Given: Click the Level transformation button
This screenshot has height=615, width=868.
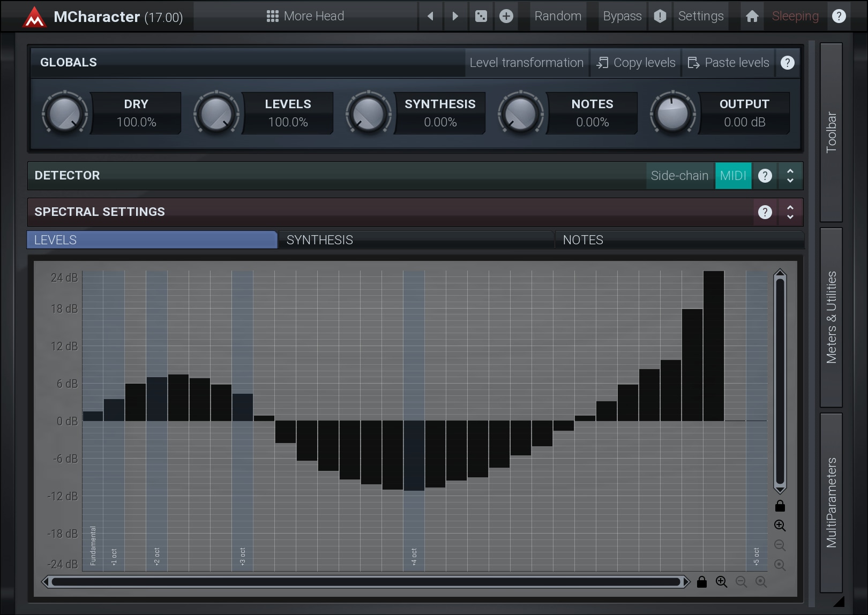Looking at the screenshot, I should (x=526, y=63).
